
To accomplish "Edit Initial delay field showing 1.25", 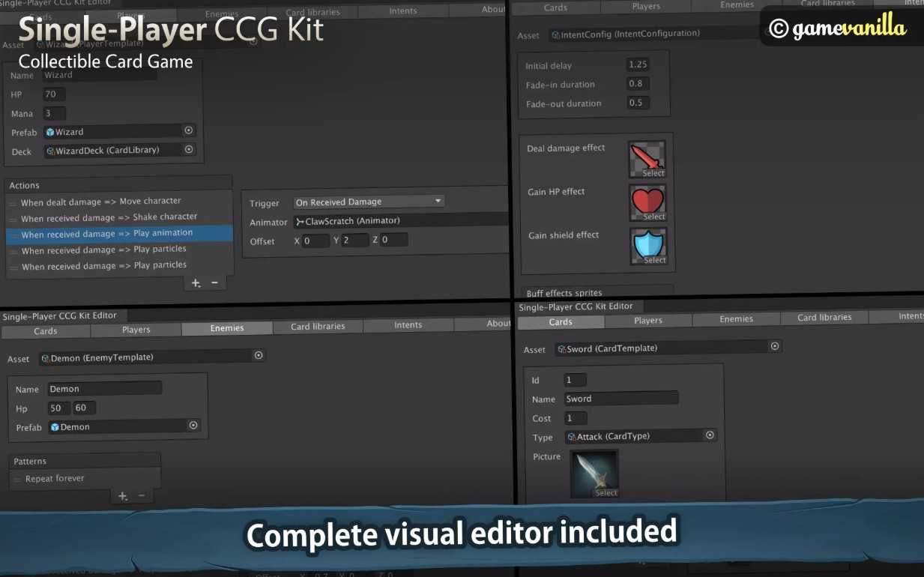I will coord(638,64).
